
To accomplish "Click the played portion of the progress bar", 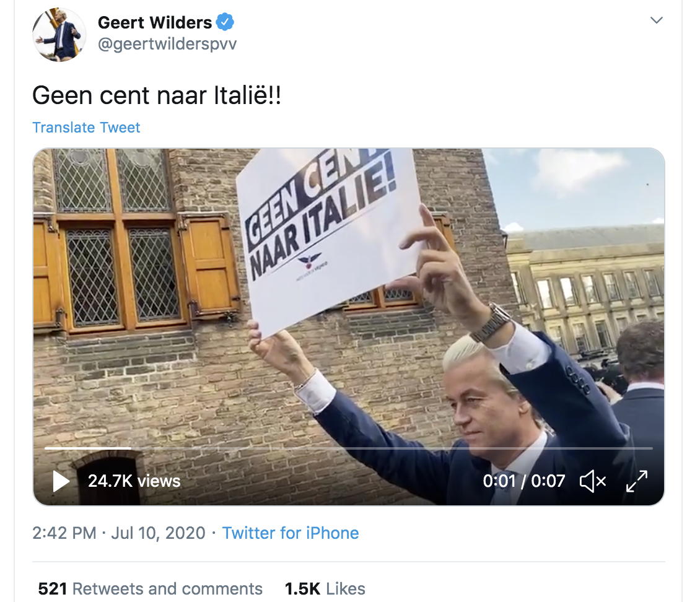I will pyautogui.click(x=88, y=448).
